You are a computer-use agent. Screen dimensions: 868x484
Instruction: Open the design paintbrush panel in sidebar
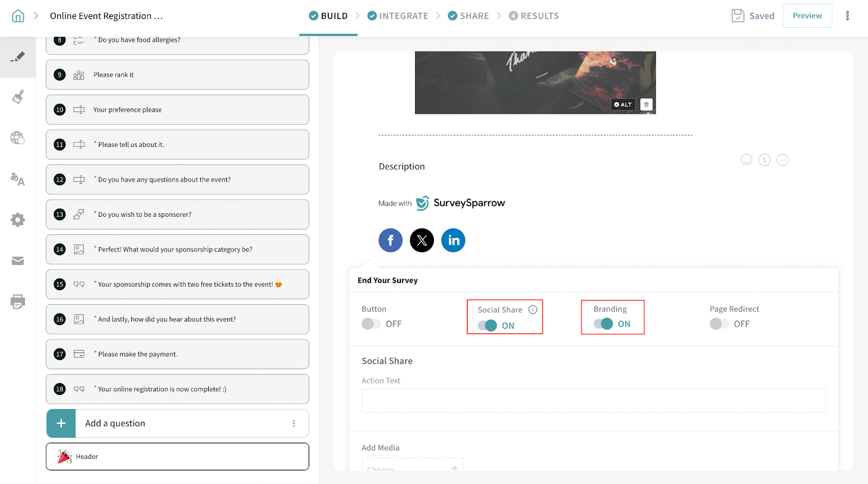(x=18, y=98)
